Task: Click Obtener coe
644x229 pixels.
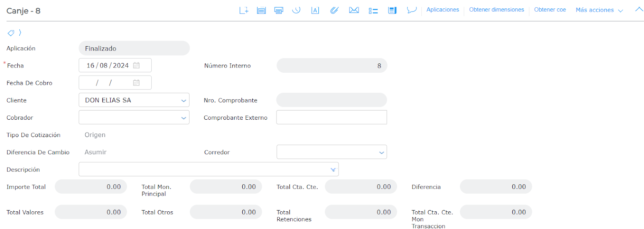Action: coord(550,10)
